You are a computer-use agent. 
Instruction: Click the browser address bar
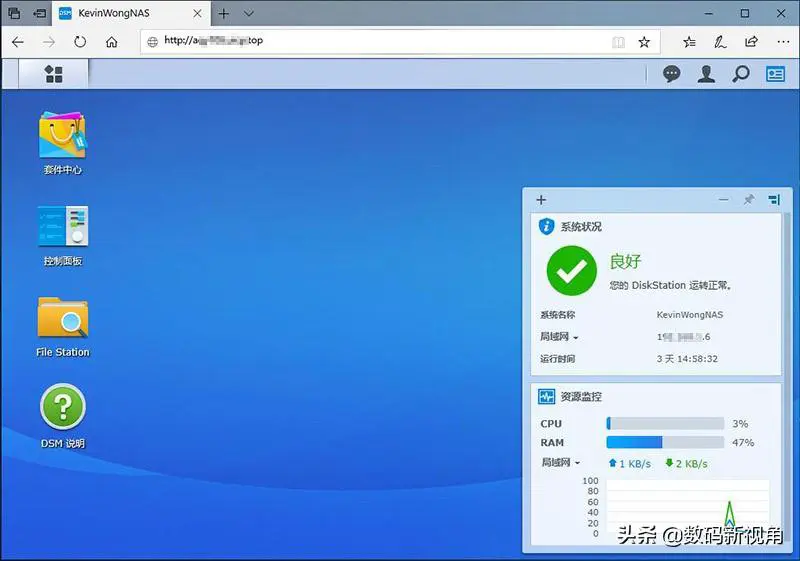pyautogui.click(x=380, y=42)
